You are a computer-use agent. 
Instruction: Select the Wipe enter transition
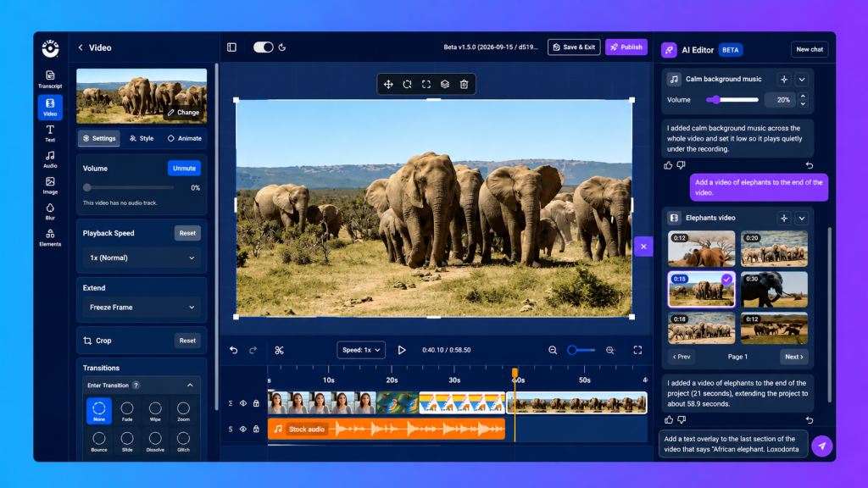coord(156,411)
